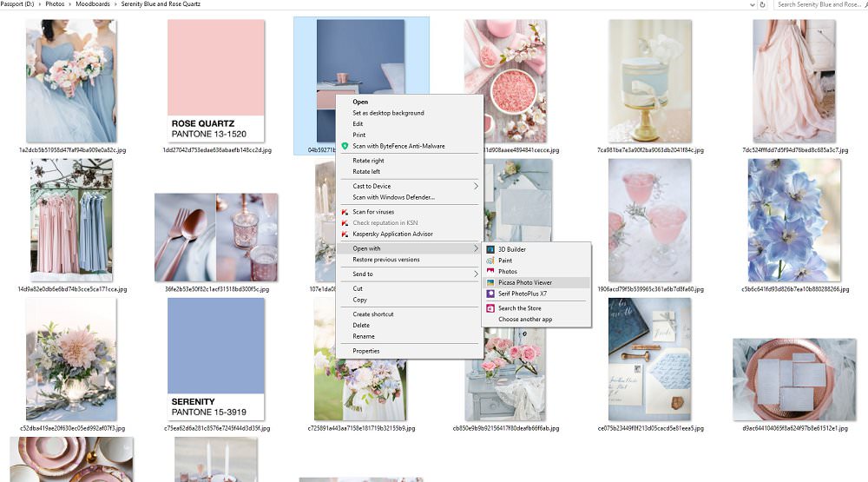Click filename c52dba419ae20f630ec05ed992af07f3.jpg
Screen dimensions: 868x482
72,428
